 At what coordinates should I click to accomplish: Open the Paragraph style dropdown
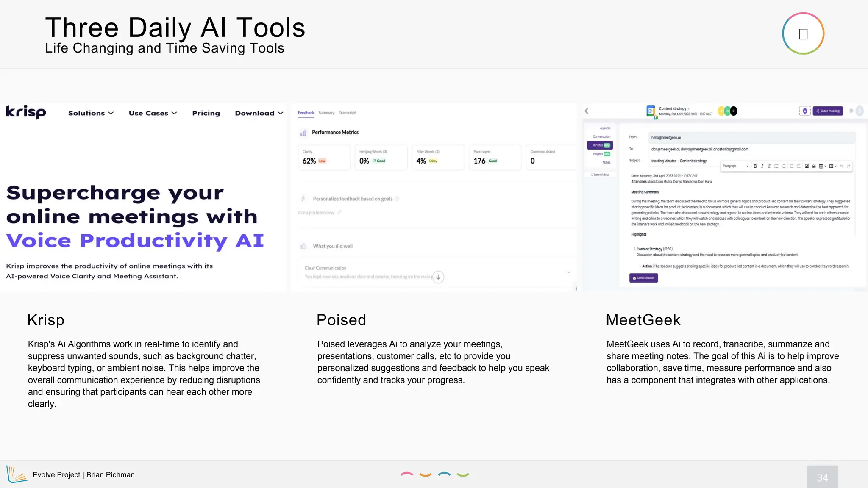click(x=735, y=166)
